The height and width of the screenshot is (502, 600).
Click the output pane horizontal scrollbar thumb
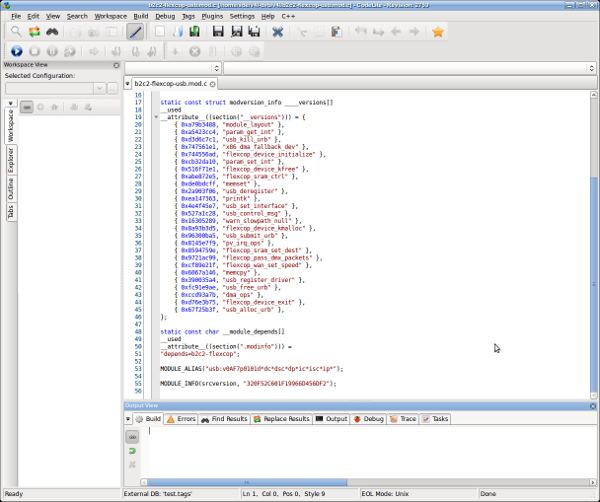click(247, 482)
